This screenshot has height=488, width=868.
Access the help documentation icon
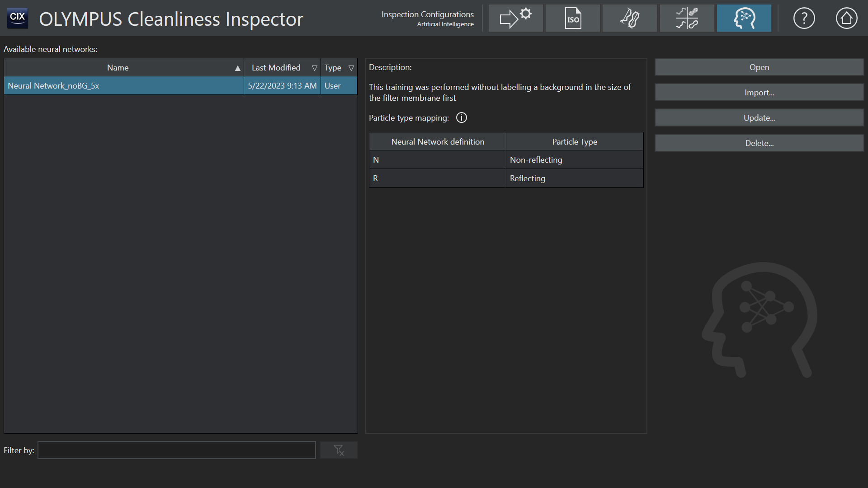tap(804, 19)
